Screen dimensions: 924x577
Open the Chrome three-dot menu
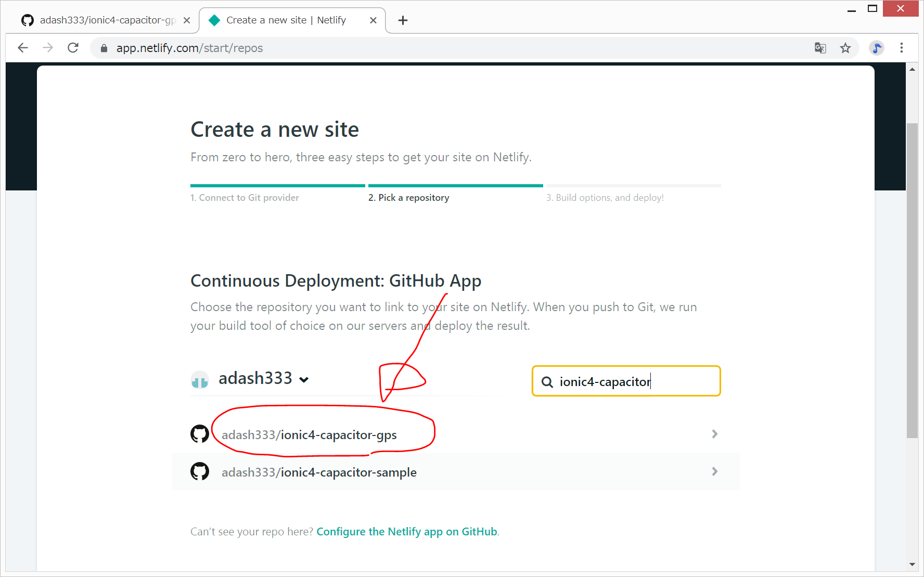(x=902, y=48)
